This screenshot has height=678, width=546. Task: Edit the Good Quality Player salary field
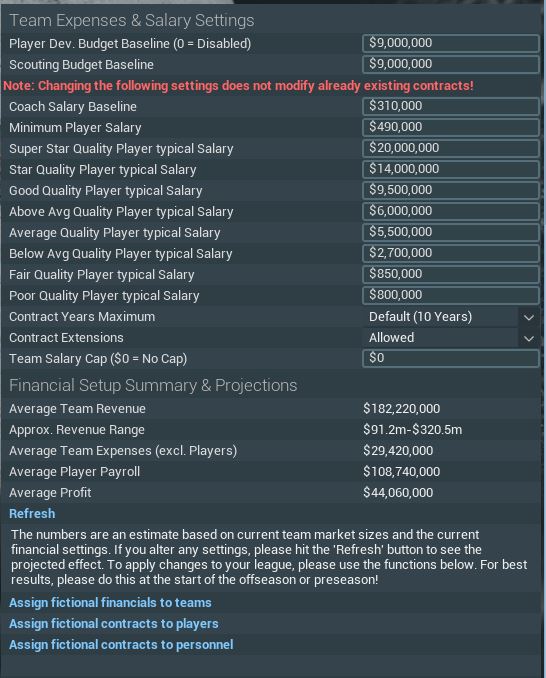point(450,190)
